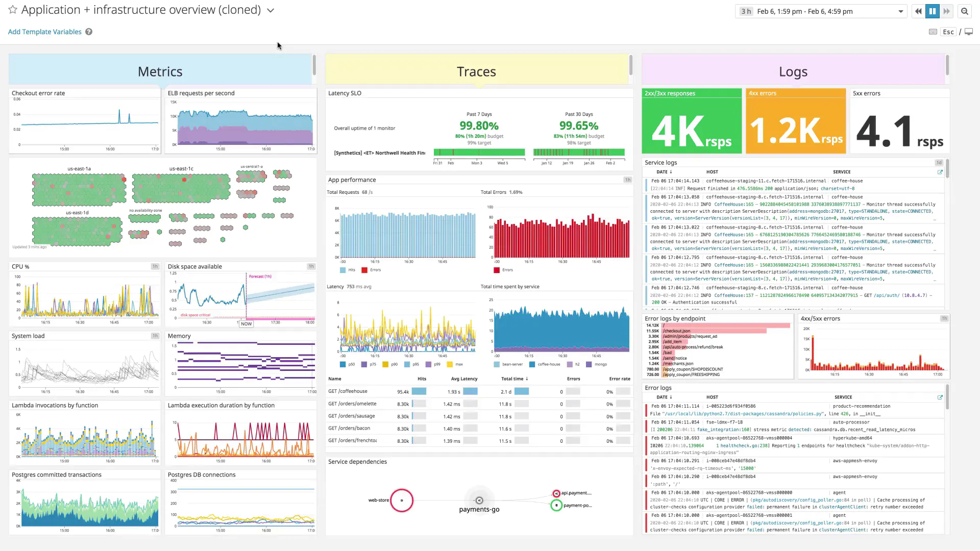Click the Esc key button
Screen dimensions: 980x551
coord(948,32)
